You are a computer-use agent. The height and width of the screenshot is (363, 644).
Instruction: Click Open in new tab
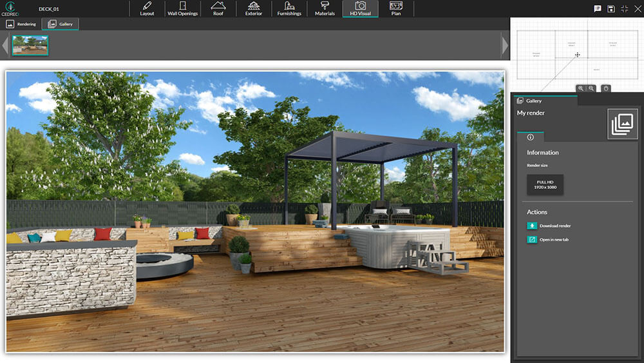tap(553, 240)
